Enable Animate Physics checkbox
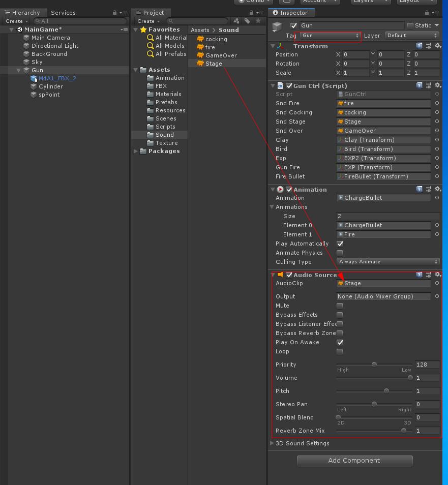The image size is (448, 485). coord(340,253)
